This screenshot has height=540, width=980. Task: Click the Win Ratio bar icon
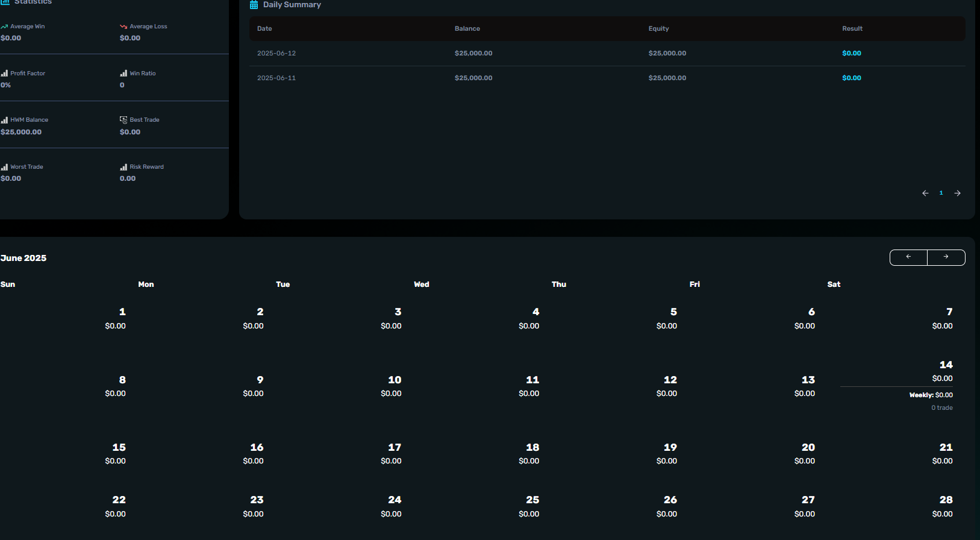point(123,74)
